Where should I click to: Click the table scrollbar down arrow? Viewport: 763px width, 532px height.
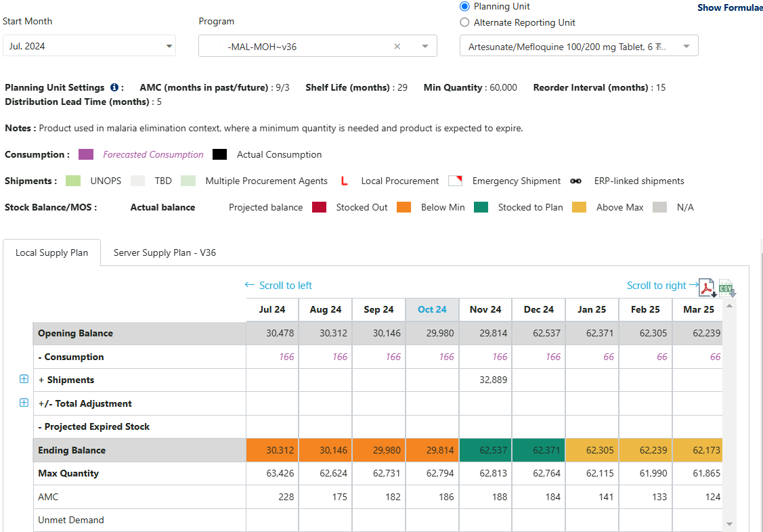(x=729, y=524)
